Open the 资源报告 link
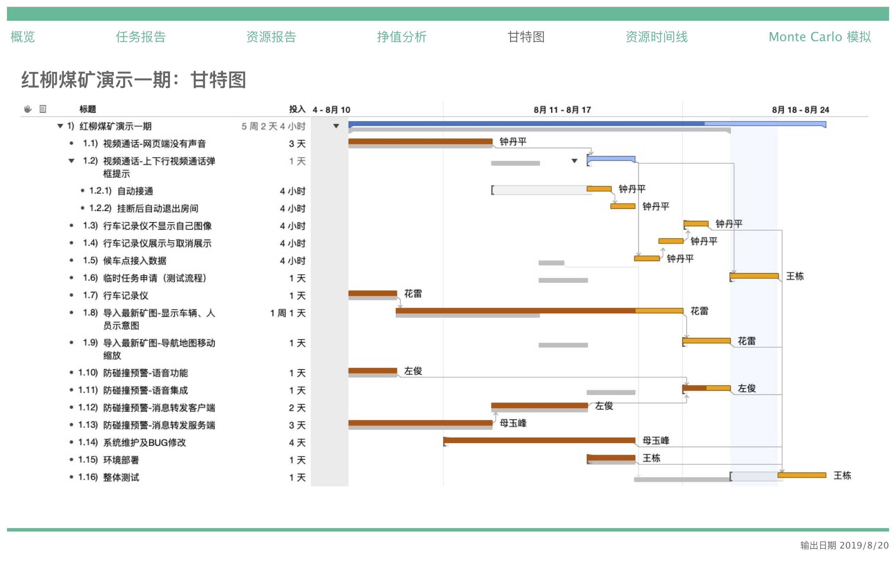 (x=271, y=37)
